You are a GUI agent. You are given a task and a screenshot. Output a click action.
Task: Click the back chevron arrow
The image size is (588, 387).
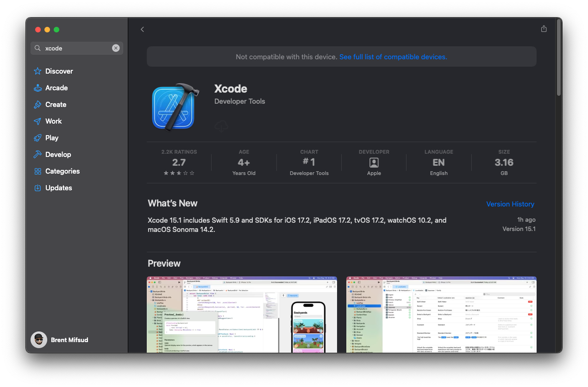pyautogui.click(x=142, y=29)
